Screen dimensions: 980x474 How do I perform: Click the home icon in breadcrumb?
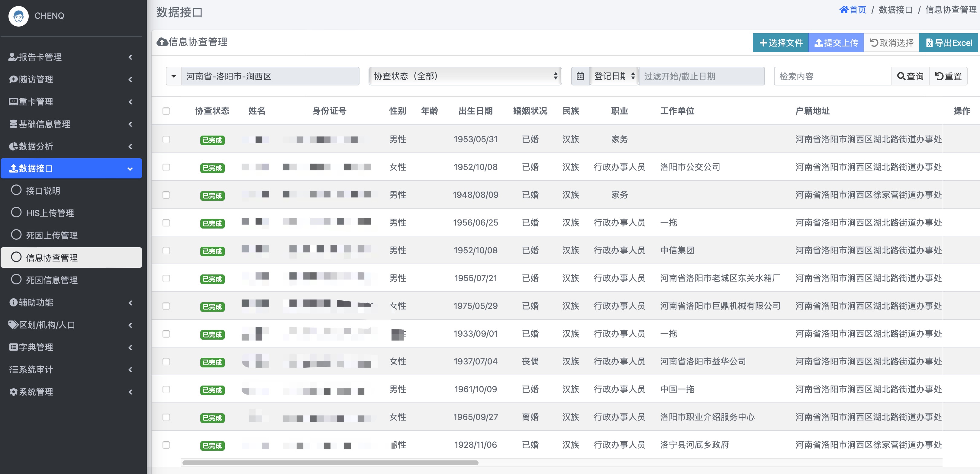(x=843, y=10)
